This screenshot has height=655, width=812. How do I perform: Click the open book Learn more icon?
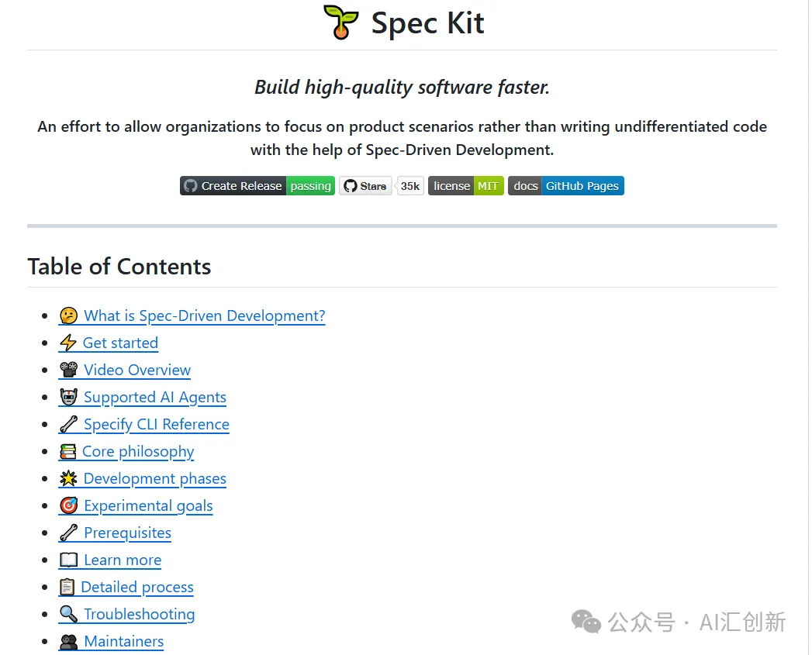click(x=69, y=560)
